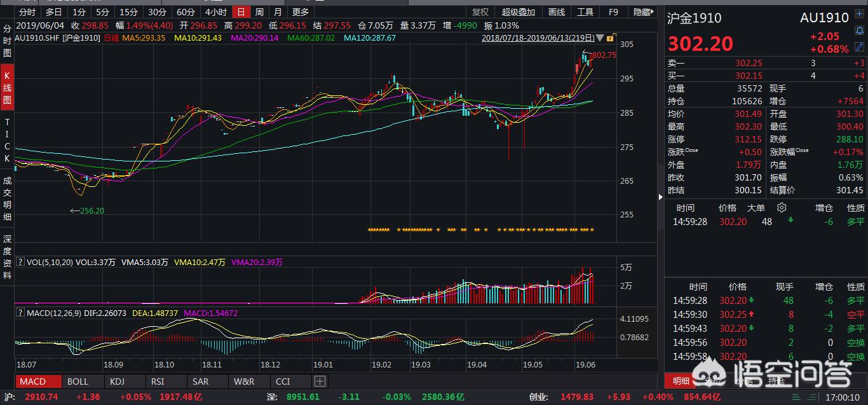Select the 4小时 period
Image resolution: width=868 pixels, height=405 pixels.
(217, 12)
